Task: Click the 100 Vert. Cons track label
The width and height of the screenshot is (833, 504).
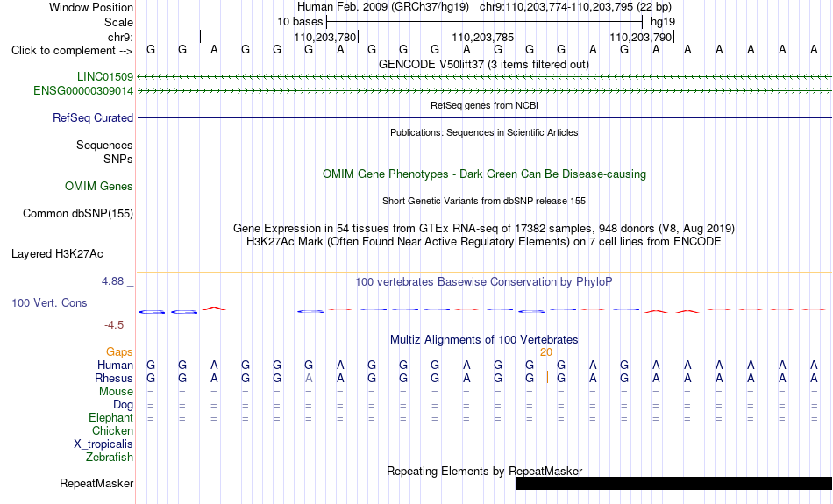Action: 49,302
